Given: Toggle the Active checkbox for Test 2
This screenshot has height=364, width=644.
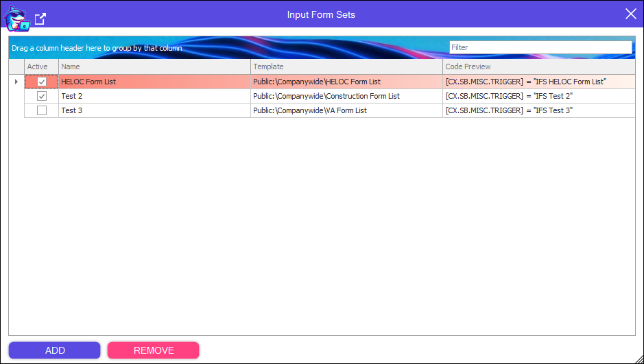Looking at the screenshot, I should click(42, 96).
